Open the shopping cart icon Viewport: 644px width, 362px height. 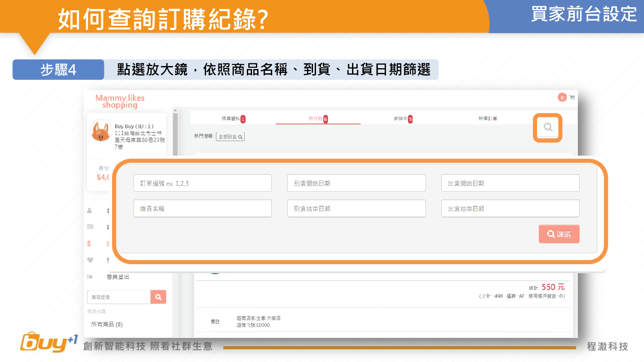pos(572,98)
